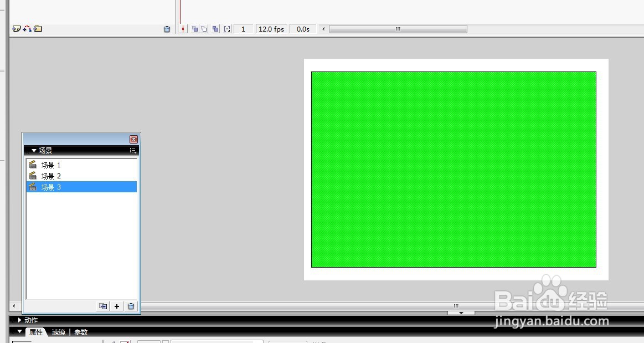644x343 pixels.
Task: Click the clapperboard icon of 场景 2
Action: tap(33, 176)
